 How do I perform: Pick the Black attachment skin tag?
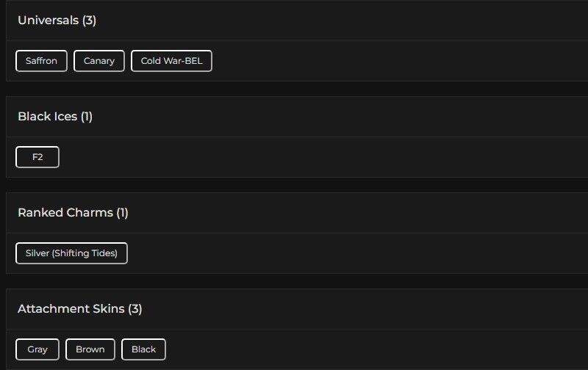pos(143,349)
